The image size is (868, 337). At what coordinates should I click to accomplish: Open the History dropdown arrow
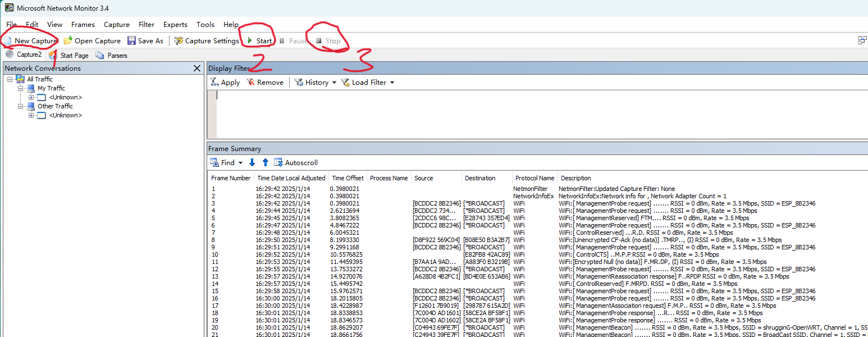pyautogui.click(x=334, y=83)
